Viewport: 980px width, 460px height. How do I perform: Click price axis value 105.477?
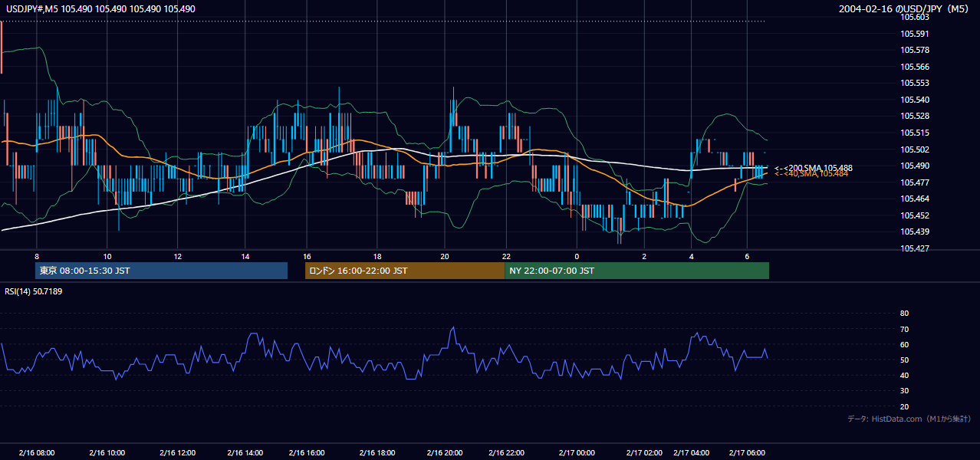click(x=915, y=182)
